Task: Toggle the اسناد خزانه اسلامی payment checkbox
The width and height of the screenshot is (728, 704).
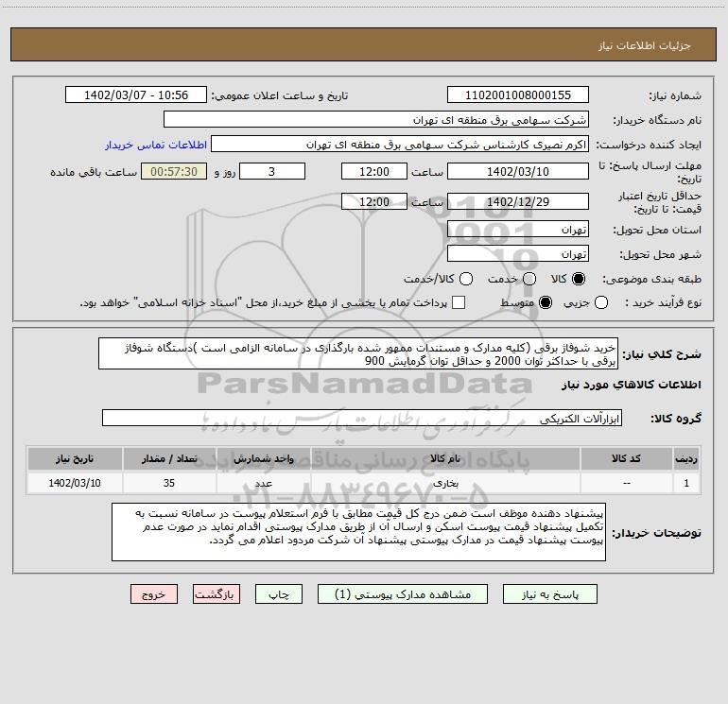Action: point(459,302)
